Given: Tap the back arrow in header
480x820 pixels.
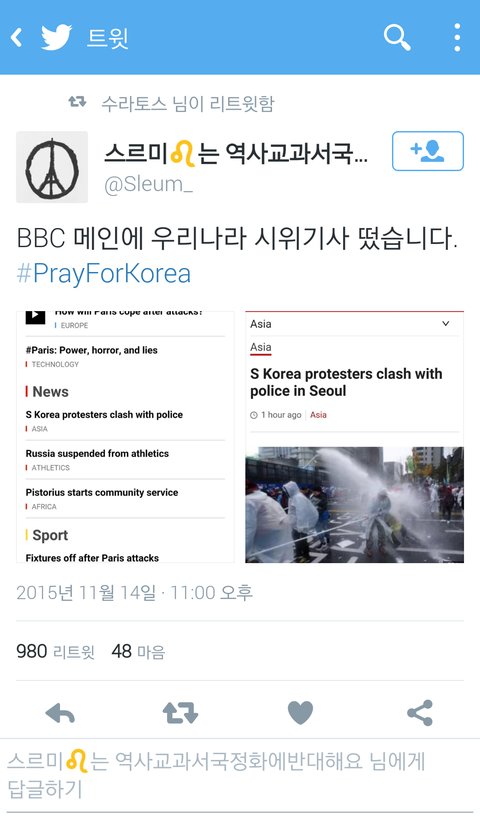Looking at the screenshot, I should point(17,38).
